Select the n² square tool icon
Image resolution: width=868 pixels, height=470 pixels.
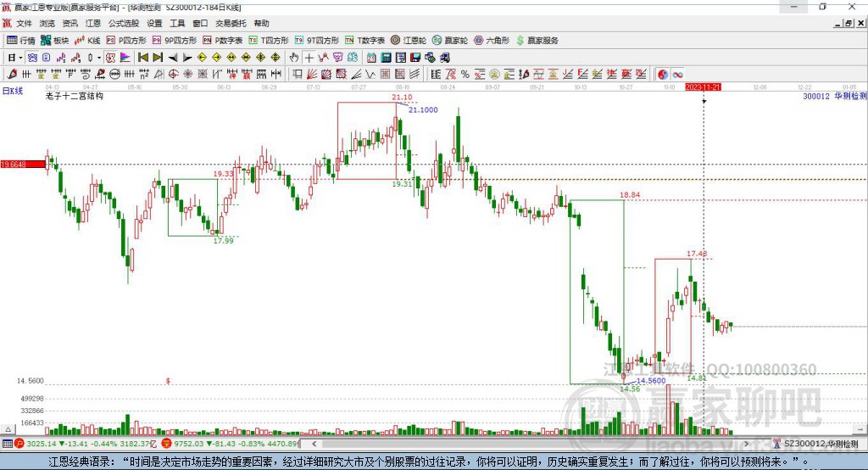[x=144, y=75]
